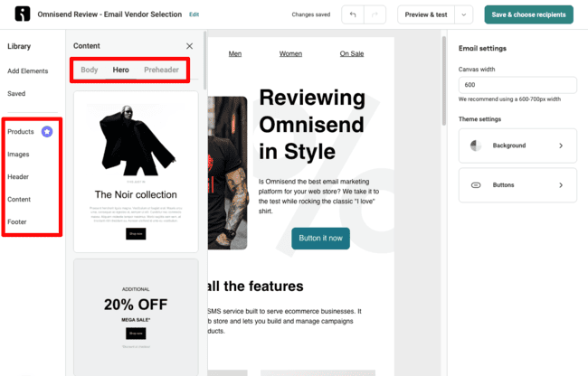Click the Buttons theme icon
Image resolution: width=588 pixels, height=376 pixels.
(x=476, y=185)
